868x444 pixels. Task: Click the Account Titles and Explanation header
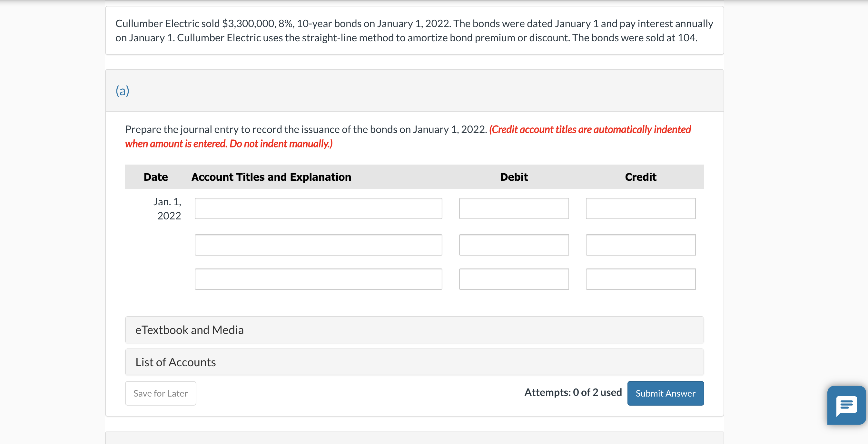(271, 177)
